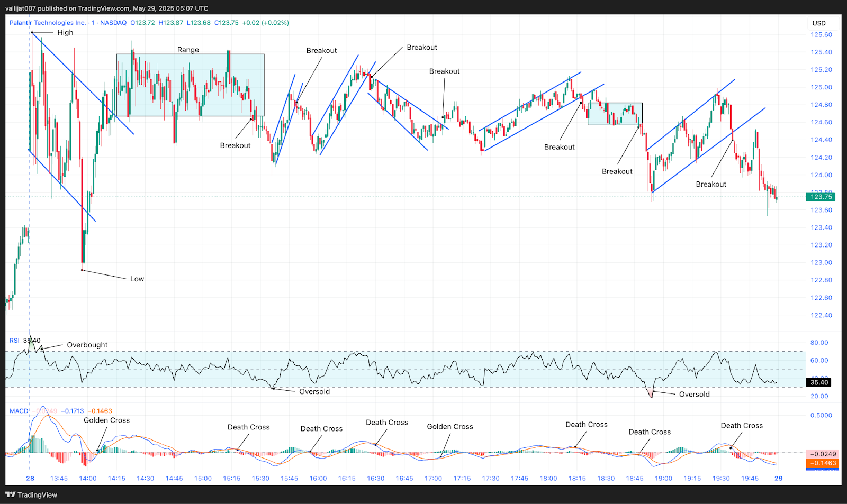Click the 123.00 price axis label
Screen dimensions: 847x504
821,263
